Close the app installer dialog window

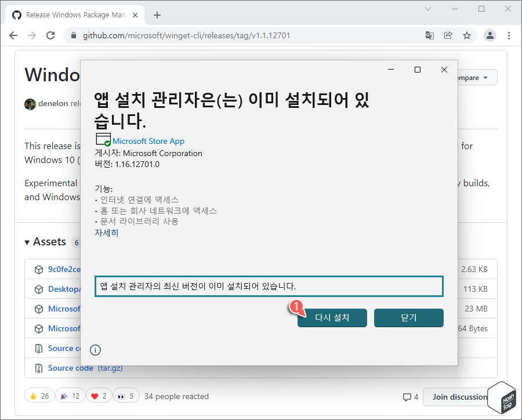tap(444, 69)
